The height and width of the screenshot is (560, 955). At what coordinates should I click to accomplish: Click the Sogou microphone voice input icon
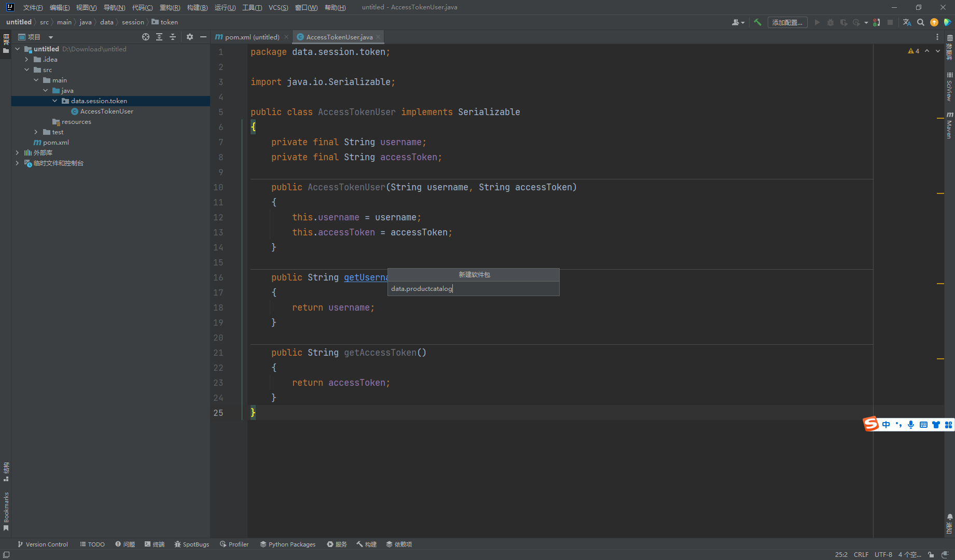click(x=911, y=425)
